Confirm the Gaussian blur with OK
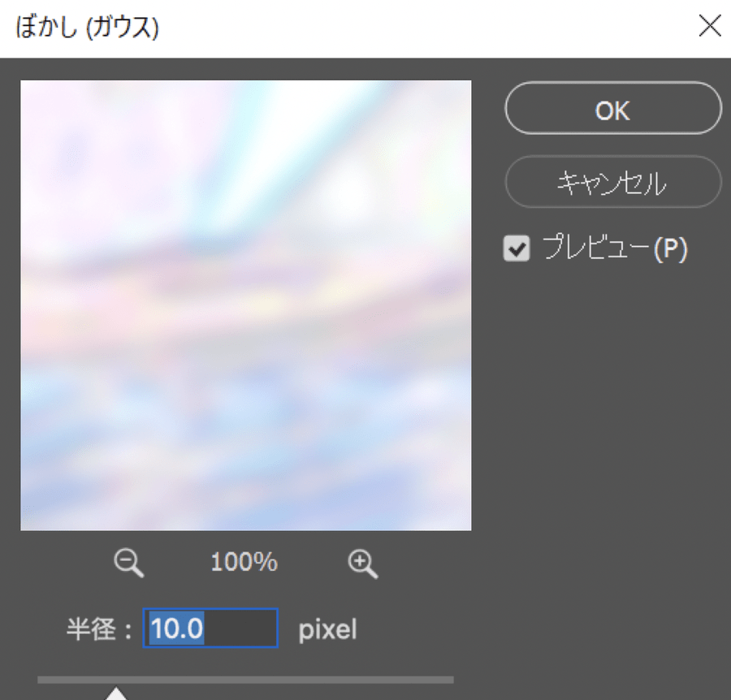This screenshot has height=700, width=731. tap(613, 108)
